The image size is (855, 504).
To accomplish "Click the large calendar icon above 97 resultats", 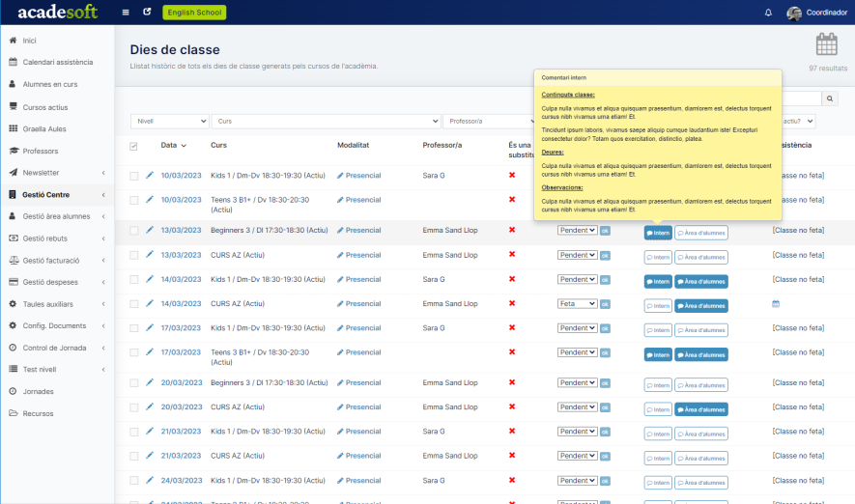I will click(826, 44).
